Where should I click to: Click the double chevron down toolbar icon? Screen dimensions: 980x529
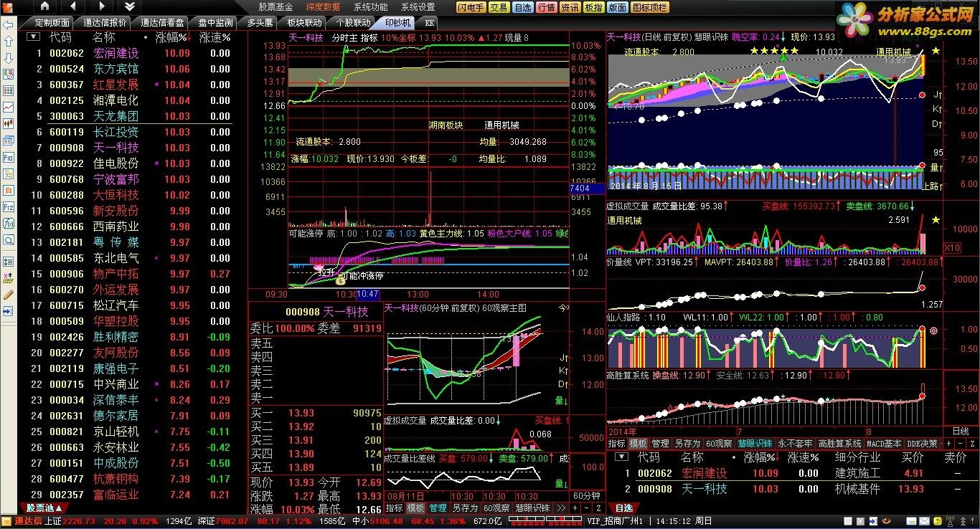pos(130,6)
